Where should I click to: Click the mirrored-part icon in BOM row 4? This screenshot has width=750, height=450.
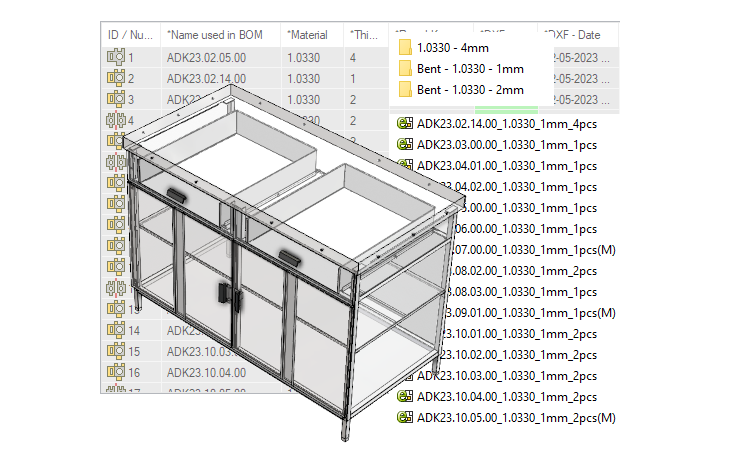click(x=116, y=120)
